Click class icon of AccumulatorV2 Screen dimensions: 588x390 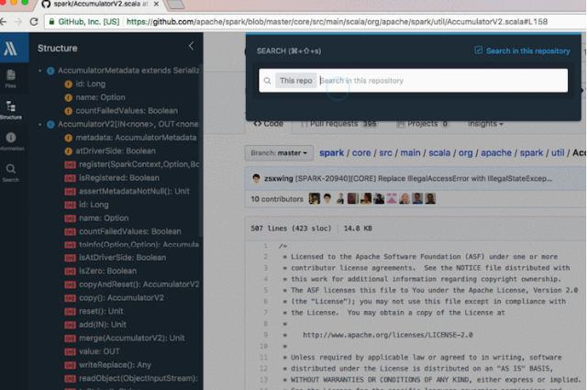click(x=50, y=124)
